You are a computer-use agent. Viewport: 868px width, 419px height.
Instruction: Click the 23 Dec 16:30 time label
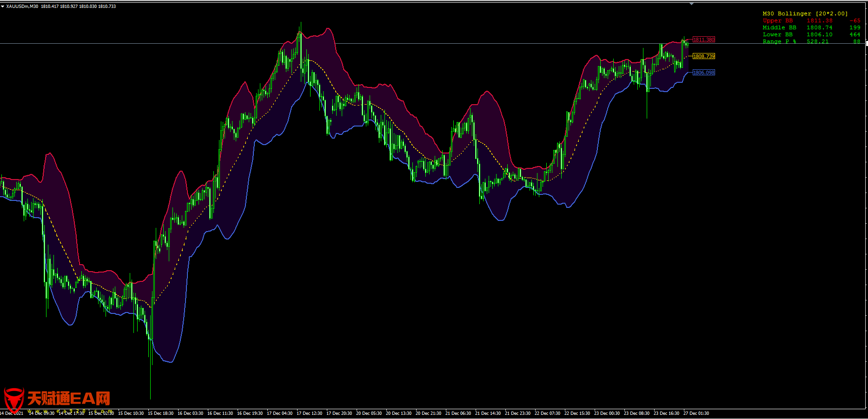point(667,413)
